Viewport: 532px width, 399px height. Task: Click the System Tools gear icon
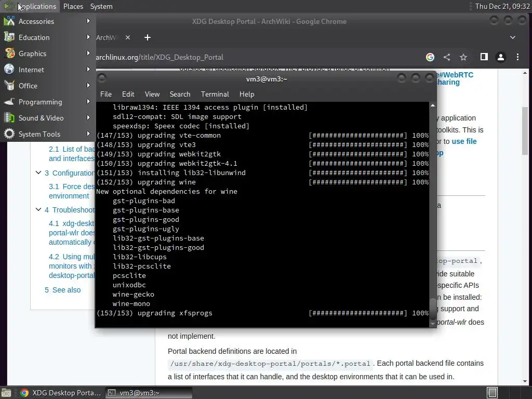point(9,134)
